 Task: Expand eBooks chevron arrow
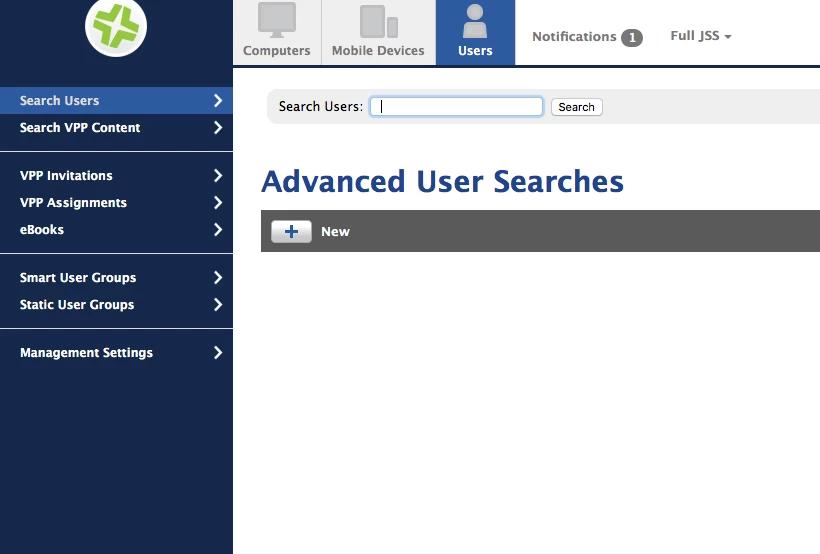tap(218, 229)
